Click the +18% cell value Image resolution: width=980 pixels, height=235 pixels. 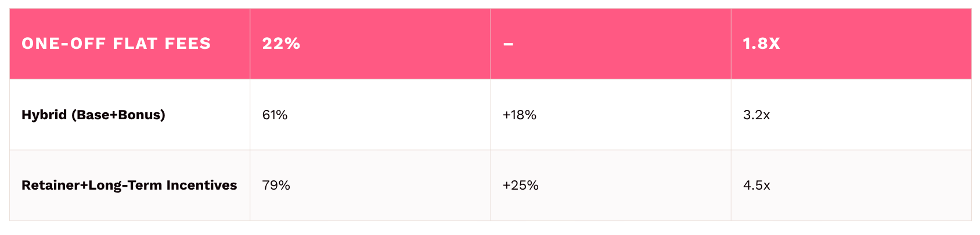point(520,115)
